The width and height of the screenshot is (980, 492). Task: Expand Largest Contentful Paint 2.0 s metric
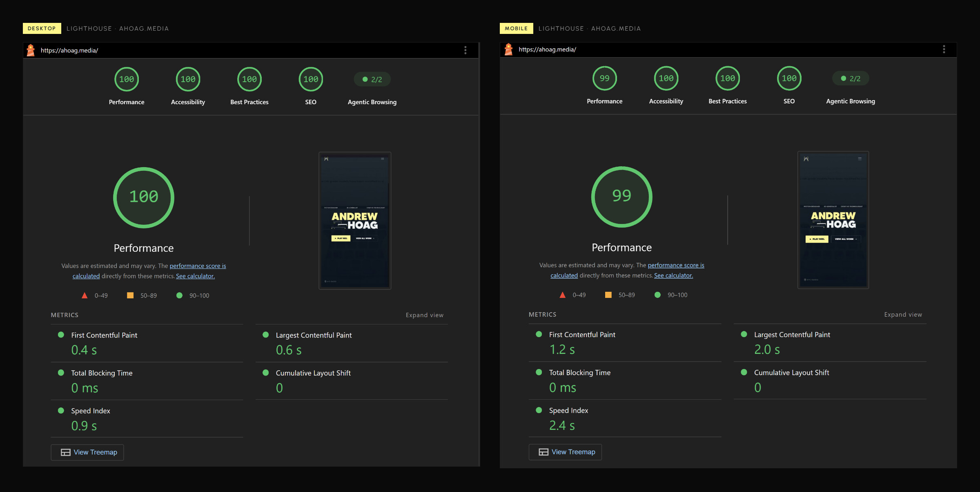(x=830, y=343)
